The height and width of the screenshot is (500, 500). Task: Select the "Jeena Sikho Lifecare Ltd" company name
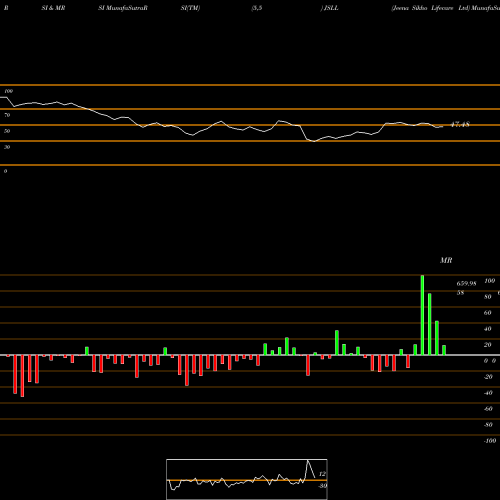(x=430, y=8)
